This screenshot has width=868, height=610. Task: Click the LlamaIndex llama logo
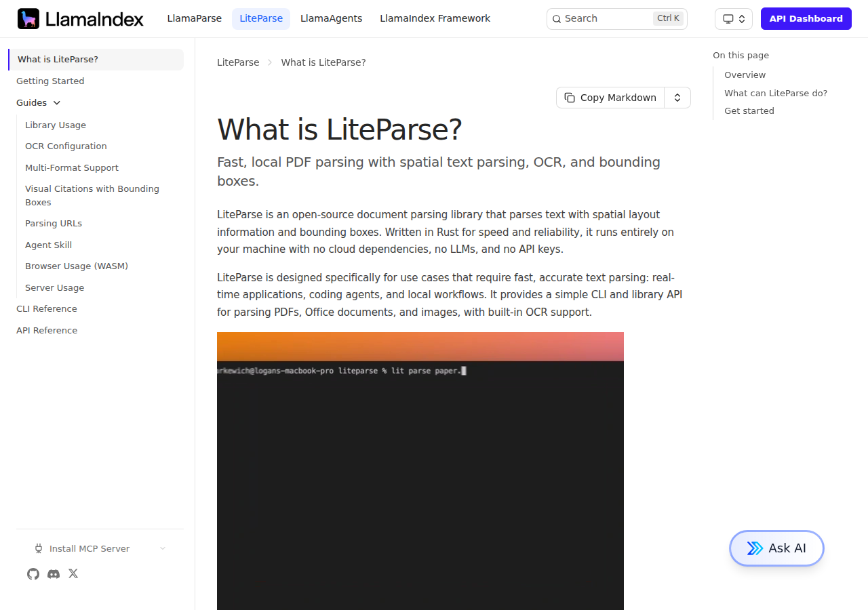28,19
